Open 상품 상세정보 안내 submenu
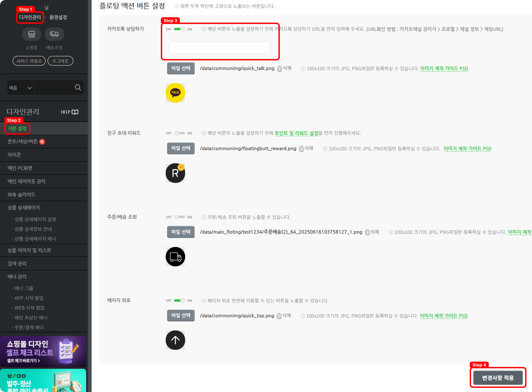 click(x=33, y=229)
